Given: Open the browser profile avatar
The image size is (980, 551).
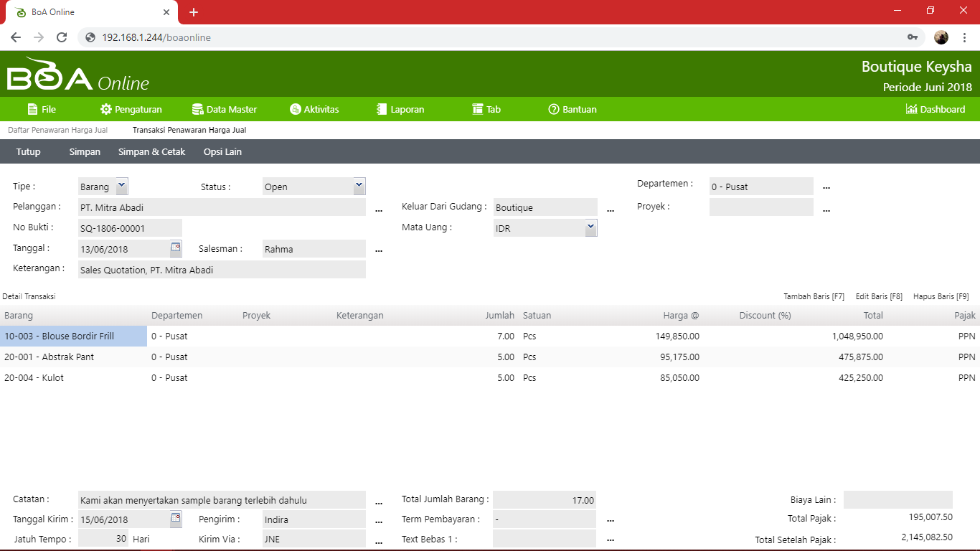Looking at the screenshot, I should [941, 37].
